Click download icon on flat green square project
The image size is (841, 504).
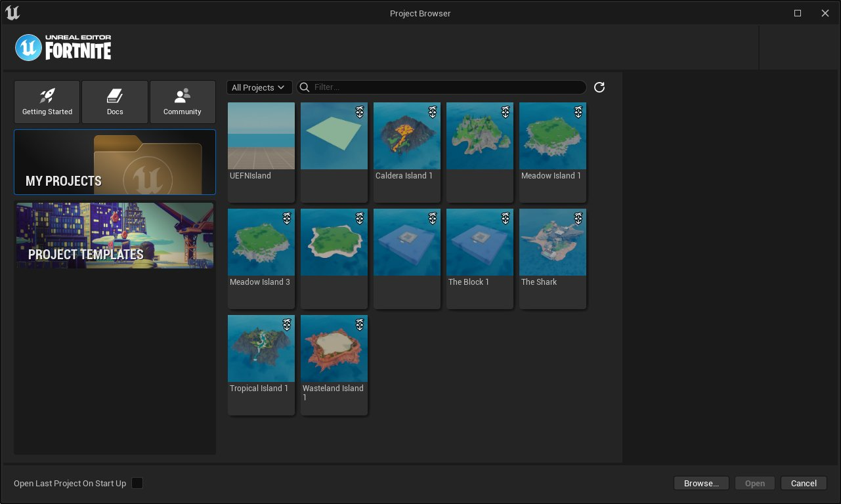[359, 112]
